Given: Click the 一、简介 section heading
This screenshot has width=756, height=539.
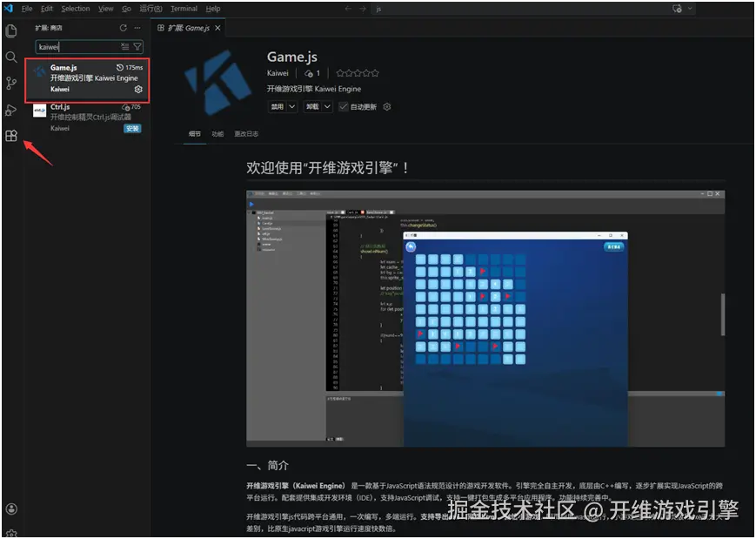Looking at the screenshot, I should pos(268,466).
